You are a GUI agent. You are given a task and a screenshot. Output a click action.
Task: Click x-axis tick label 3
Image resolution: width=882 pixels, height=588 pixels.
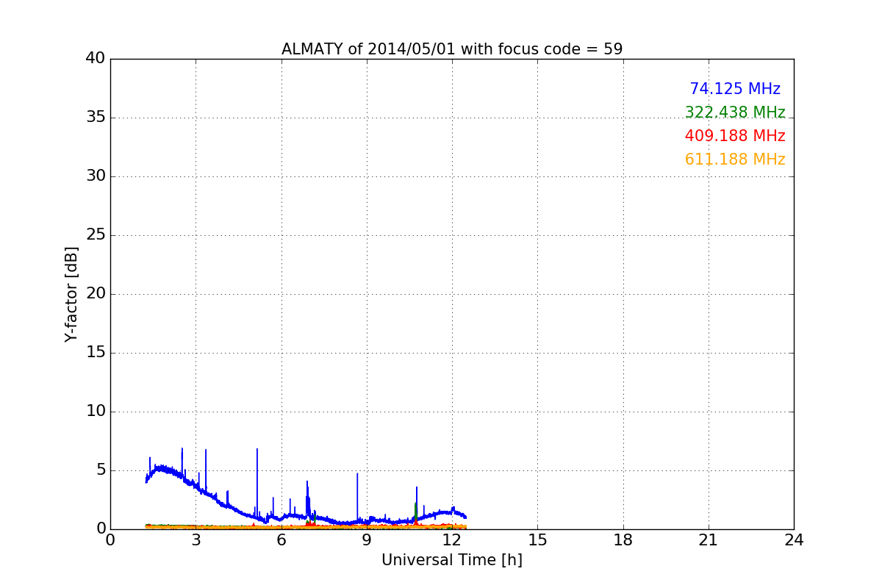point(196,540)
